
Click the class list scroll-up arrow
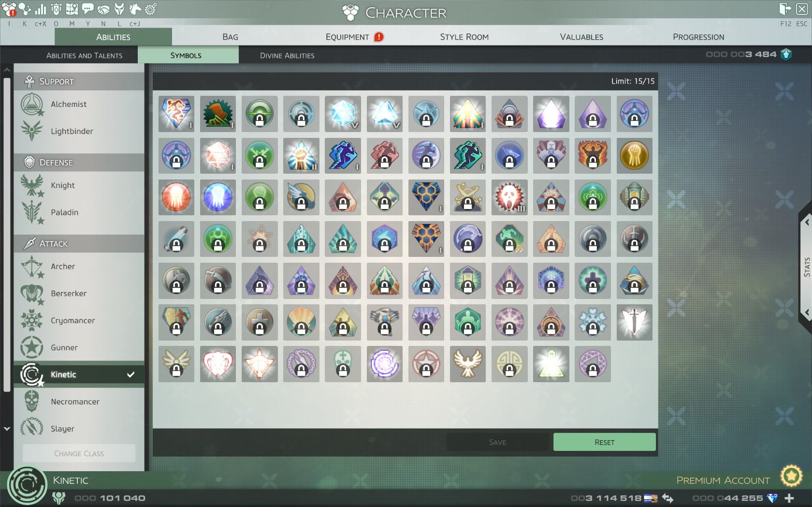pos(7,70)
